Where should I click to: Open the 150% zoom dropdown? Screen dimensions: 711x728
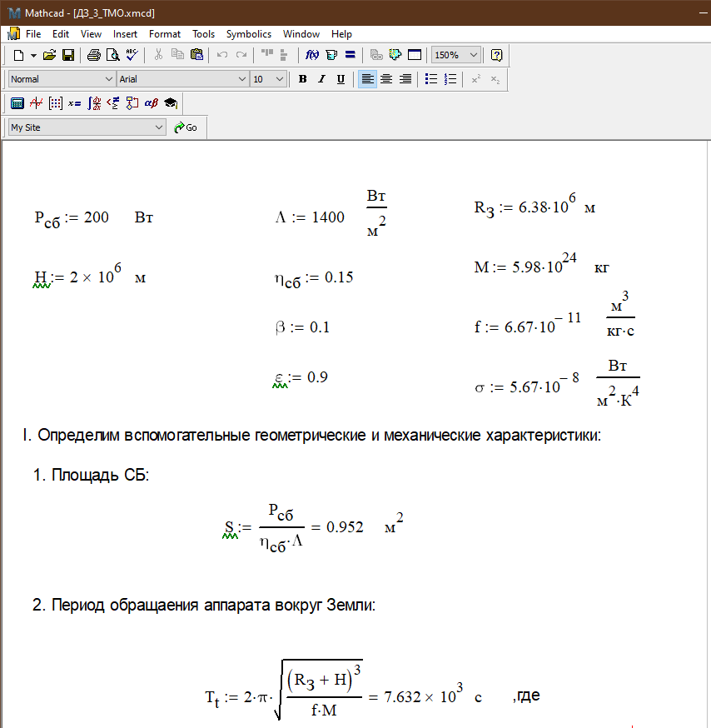474,55
